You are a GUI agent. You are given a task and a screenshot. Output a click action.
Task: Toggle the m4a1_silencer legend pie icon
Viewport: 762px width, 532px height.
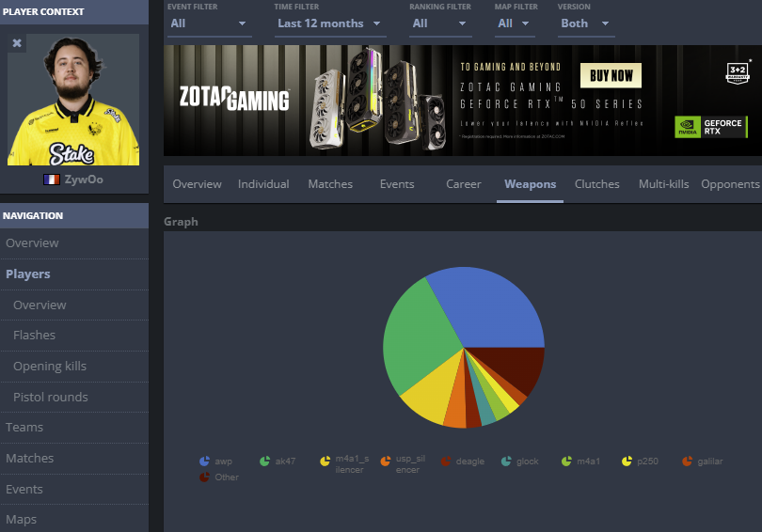click(325, 462)
